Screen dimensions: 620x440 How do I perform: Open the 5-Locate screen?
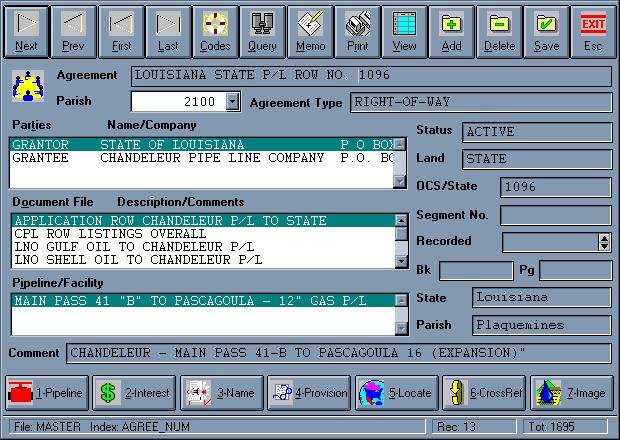click(x=397, y=393)
